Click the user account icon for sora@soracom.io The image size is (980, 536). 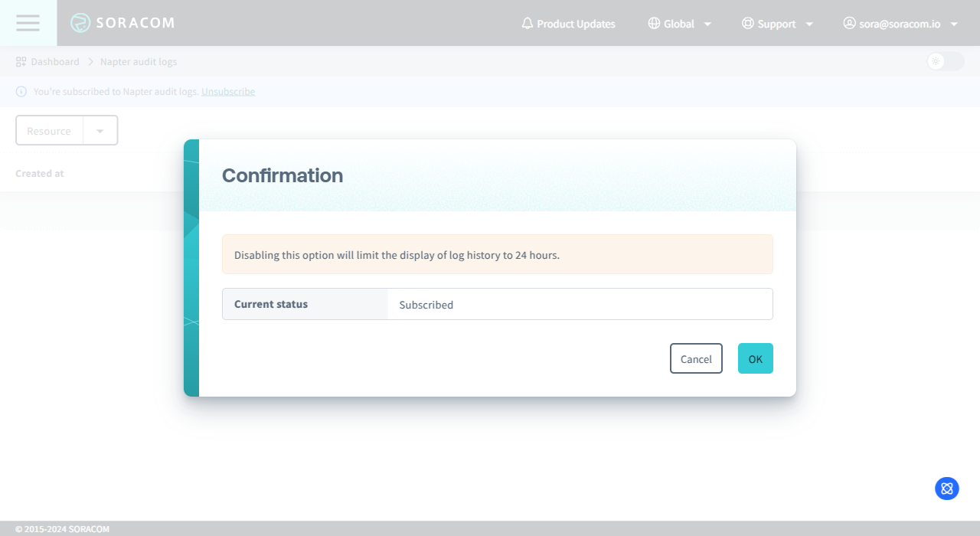point(850,23)
